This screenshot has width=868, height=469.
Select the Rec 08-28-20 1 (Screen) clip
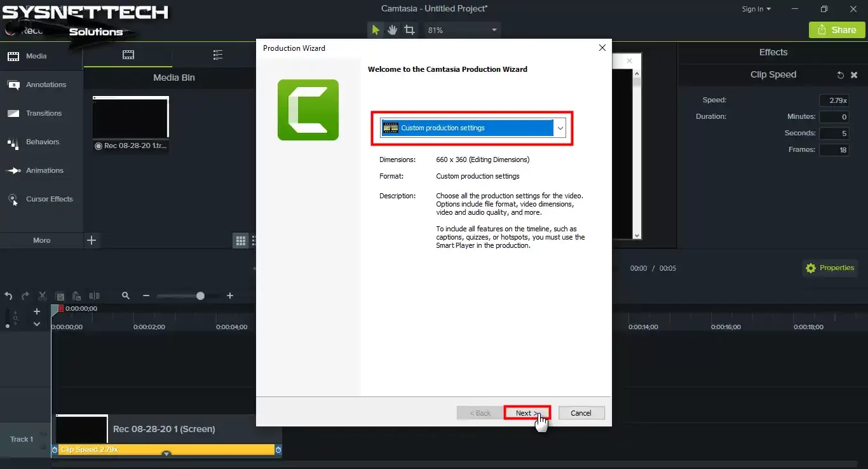click(166, 429)
